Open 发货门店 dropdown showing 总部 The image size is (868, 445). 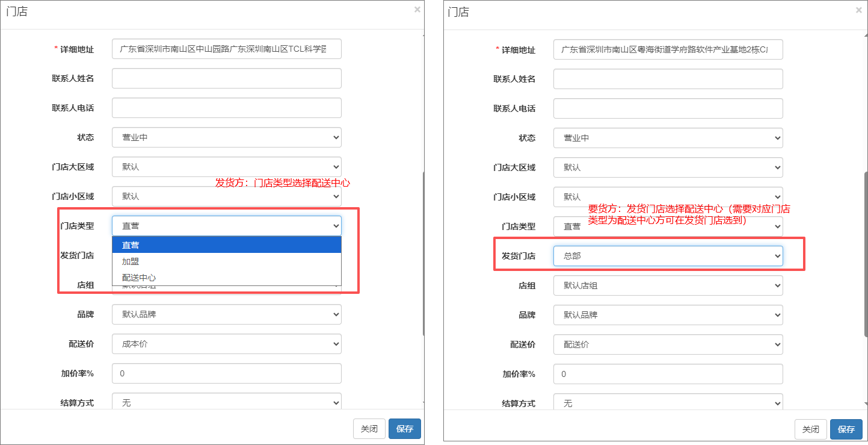tap(668, 256)
